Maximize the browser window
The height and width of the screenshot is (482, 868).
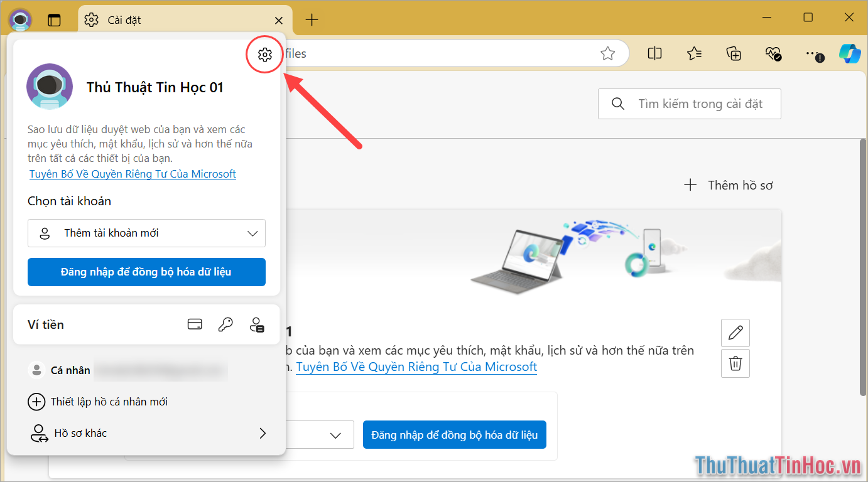click(x=808, y=18)
